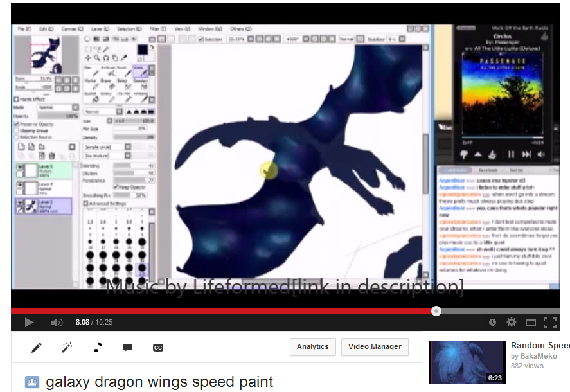Click the galaxy dragon wings speed paint title
Screen dimensions: 570x392
[x=159, y=382]
